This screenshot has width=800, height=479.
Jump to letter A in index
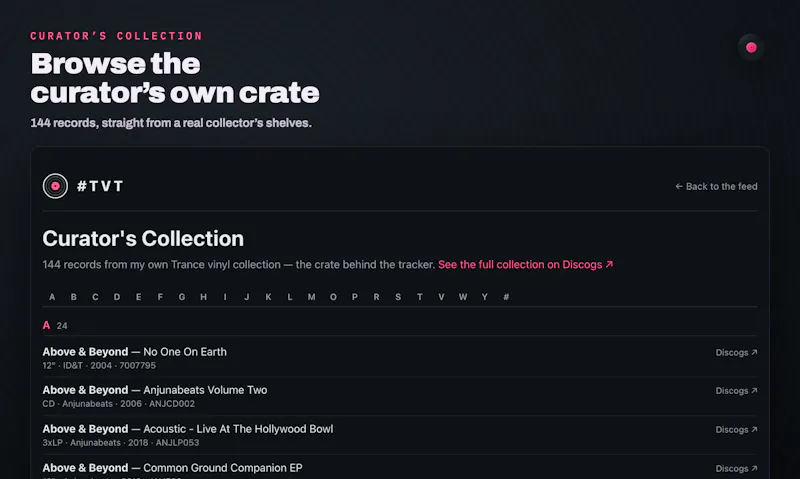(52, 297)
